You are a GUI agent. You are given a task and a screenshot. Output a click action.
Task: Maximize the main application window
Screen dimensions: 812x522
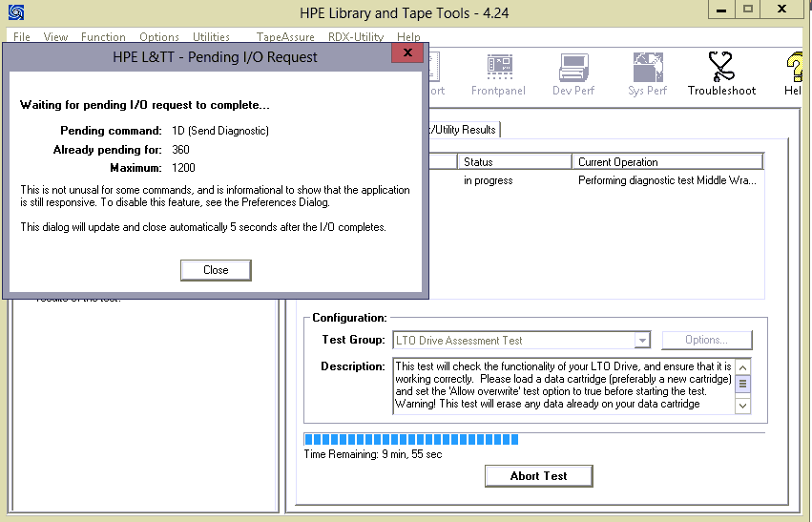click(748, 10)
